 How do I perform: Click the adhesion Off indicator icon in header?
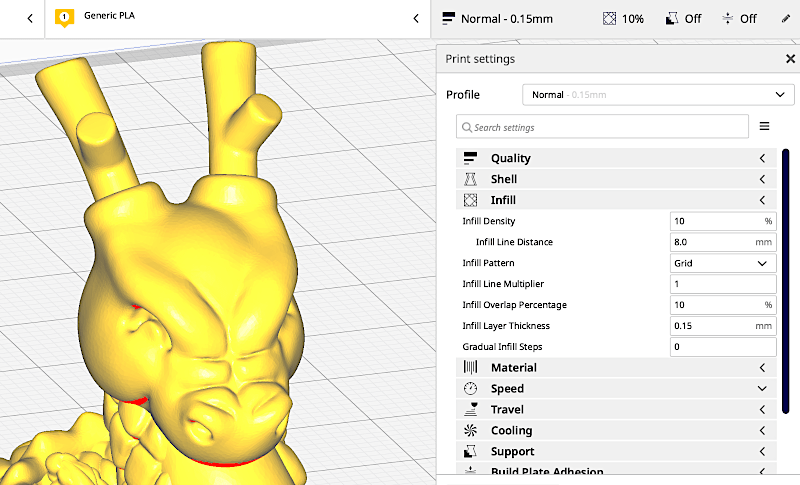point(728,19)
